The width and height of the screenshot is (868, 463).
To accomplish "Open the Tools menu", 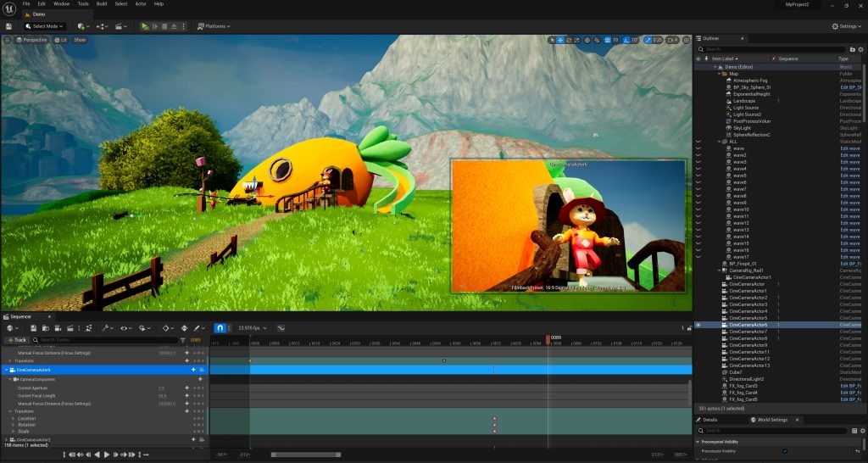I will coord(83,4).
